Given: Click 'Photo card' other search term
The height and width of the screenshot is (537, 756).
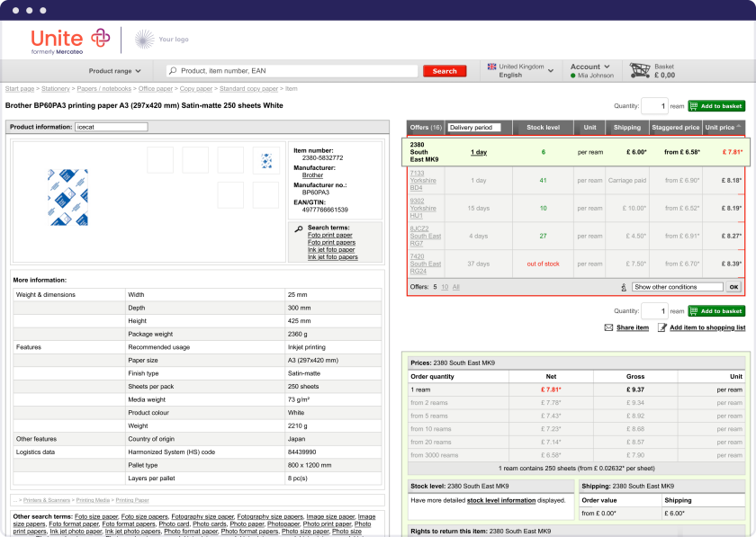Looking at the screenshot, I should point(174,524).
